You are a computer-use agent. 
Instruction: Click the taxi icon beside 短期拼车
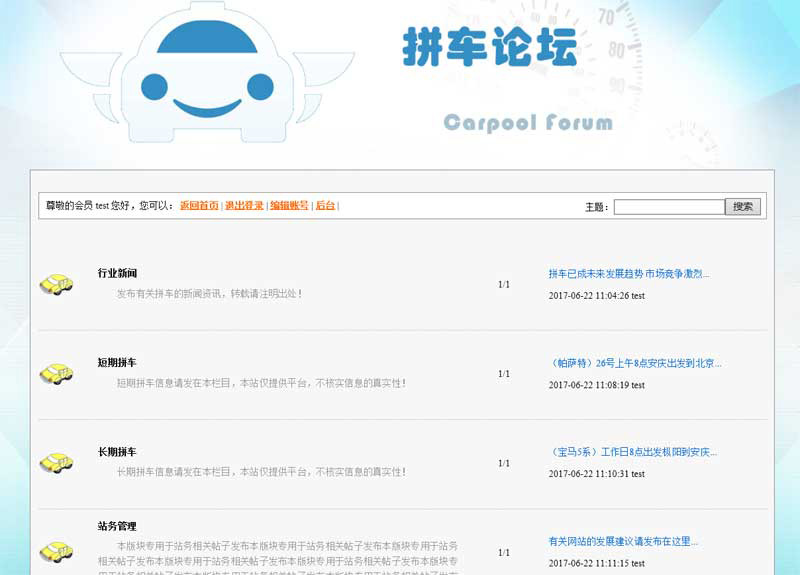coord(56,373)
